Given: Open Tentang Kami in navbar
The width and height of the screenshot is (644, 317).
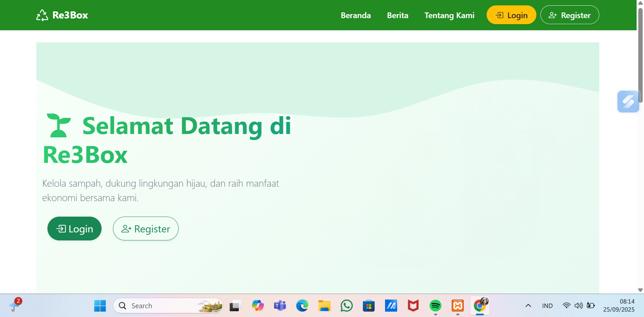Looking at the screenshot, I should pos(449,15).
